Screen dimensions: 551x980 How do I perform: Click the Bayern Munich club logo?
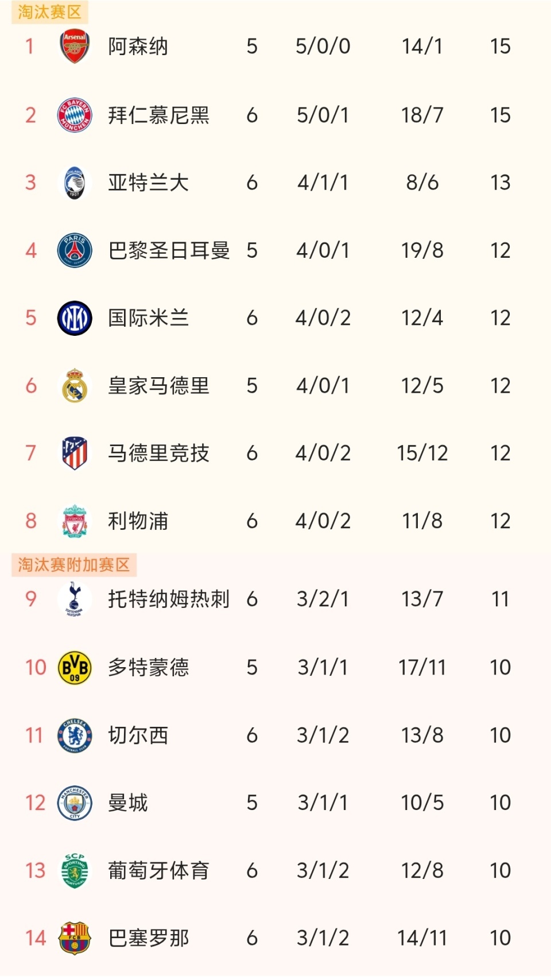[x=75, y=115]
